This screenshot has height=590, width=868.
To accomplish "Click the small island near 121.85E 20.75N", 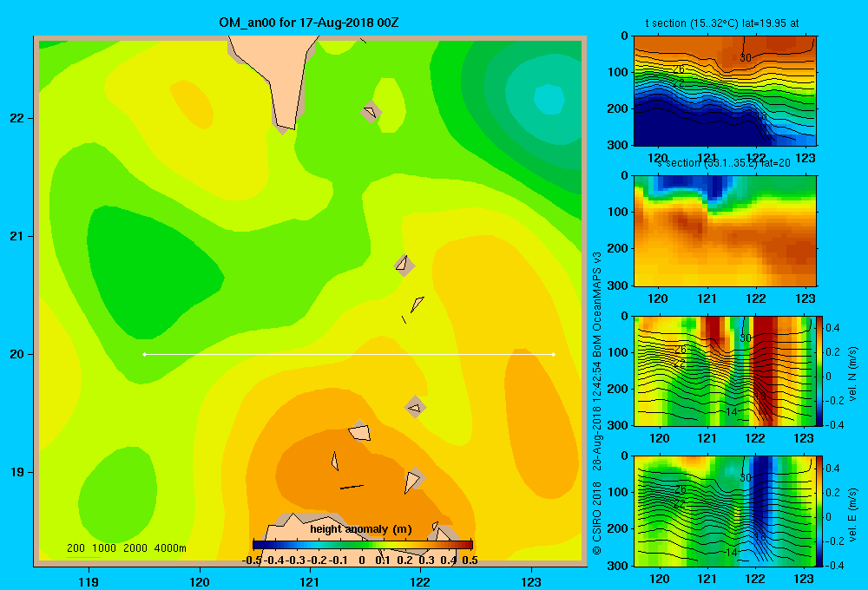I will [404, 265].
